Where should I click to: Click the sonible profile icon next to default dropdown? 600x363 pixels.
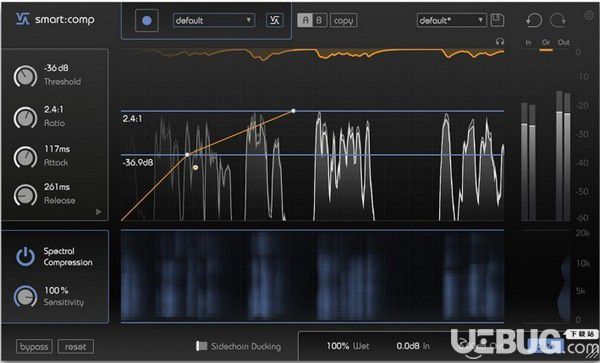[x=274, y=20]
